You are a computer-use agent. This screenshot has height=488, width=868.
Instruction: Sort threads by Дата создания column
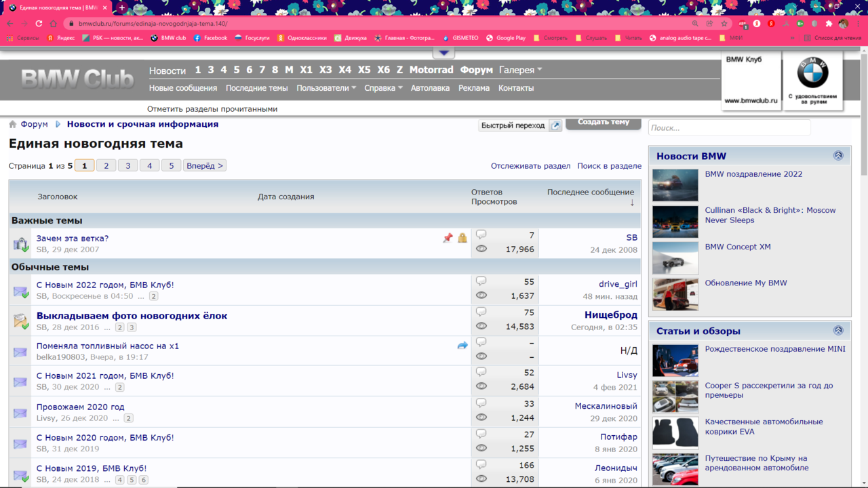285,197
